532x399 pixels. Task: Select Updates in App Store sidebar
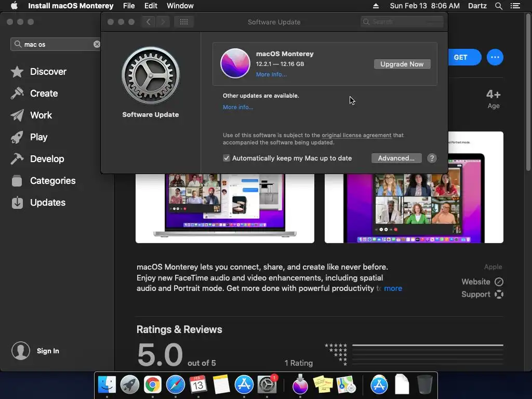[38, 203]
